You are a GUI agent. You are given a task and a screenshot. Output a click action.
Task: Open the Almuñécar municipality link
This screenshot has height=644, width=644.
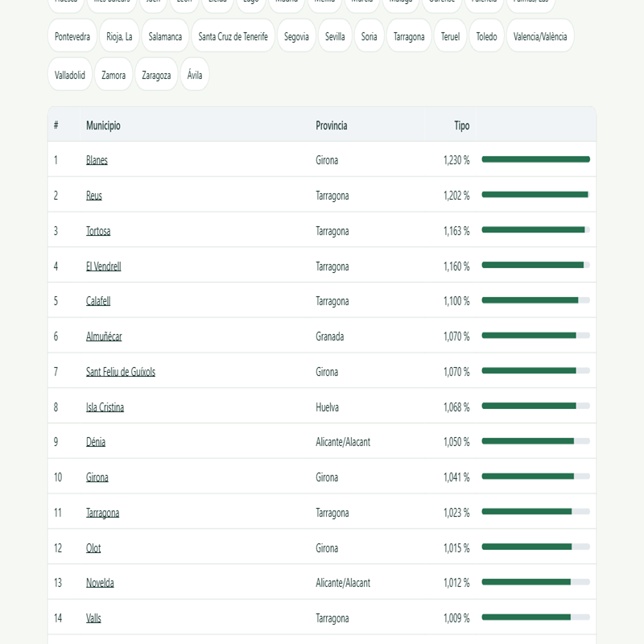[104, 336]
